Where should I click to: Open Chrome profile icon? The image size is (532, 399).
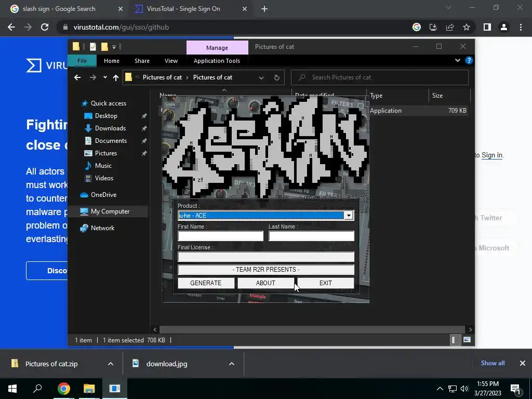tap(504, 27)
